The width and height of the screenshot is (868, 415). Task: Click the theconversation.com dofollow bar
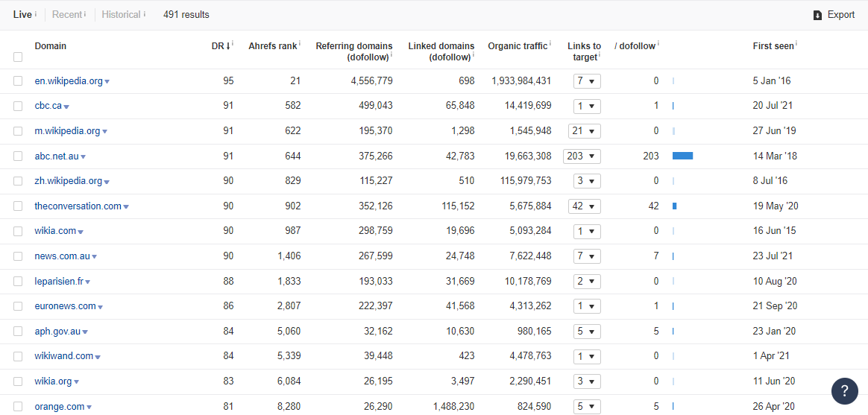[675, 206]
